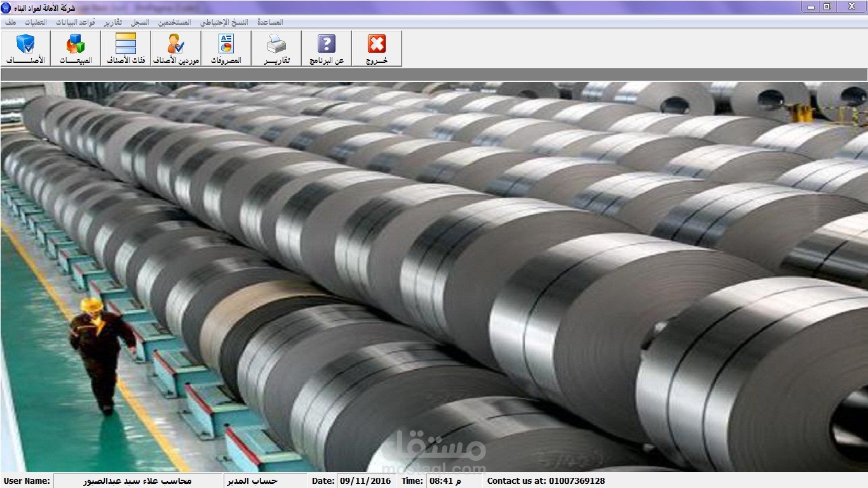
Task: Open the العمليات (Operations) menu
Action: [x=35, y=22]
